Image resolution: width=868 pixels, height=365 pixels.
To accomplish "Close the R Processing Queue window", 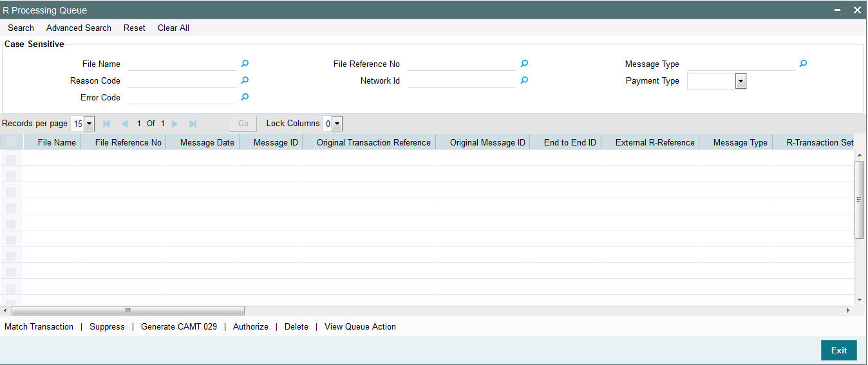I will click(857, 10).
